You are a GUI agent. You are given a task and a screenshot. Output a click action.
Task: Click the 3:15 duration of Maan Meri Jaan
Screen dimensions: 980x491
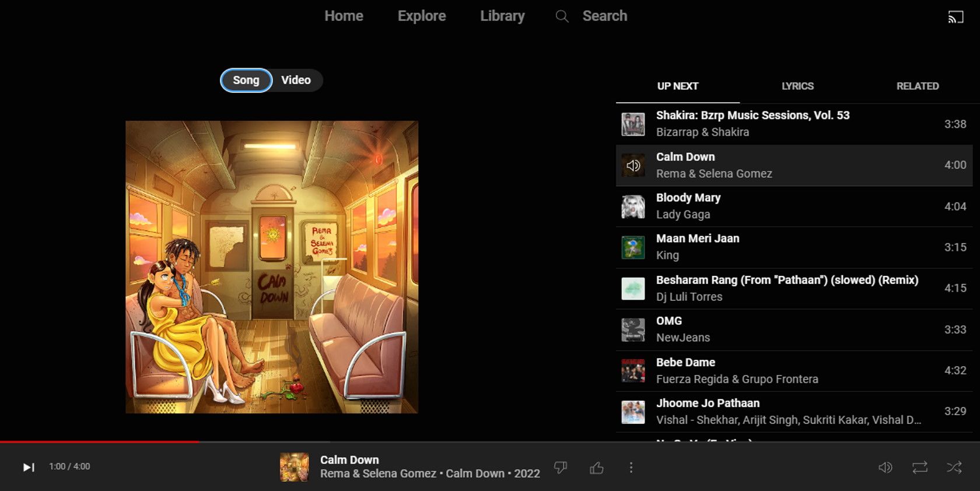[956, 247]
